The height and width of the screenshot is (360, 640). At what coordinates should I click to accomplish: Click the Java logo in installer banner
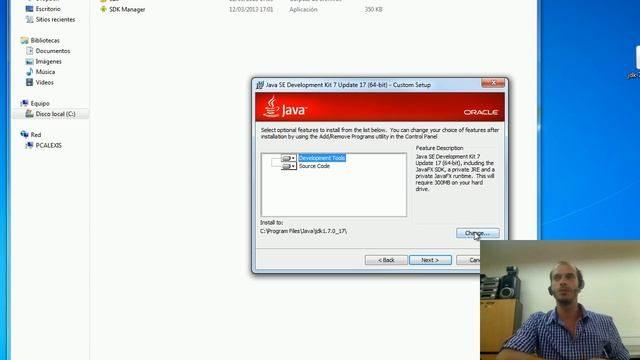coord(285,107)
